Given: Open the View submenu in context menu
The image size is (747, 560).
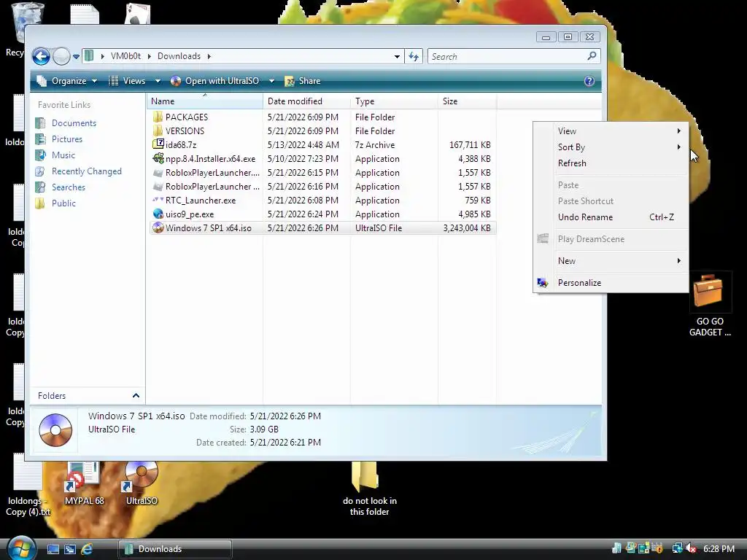Looking at the screenshot, I should pos(611,131).
